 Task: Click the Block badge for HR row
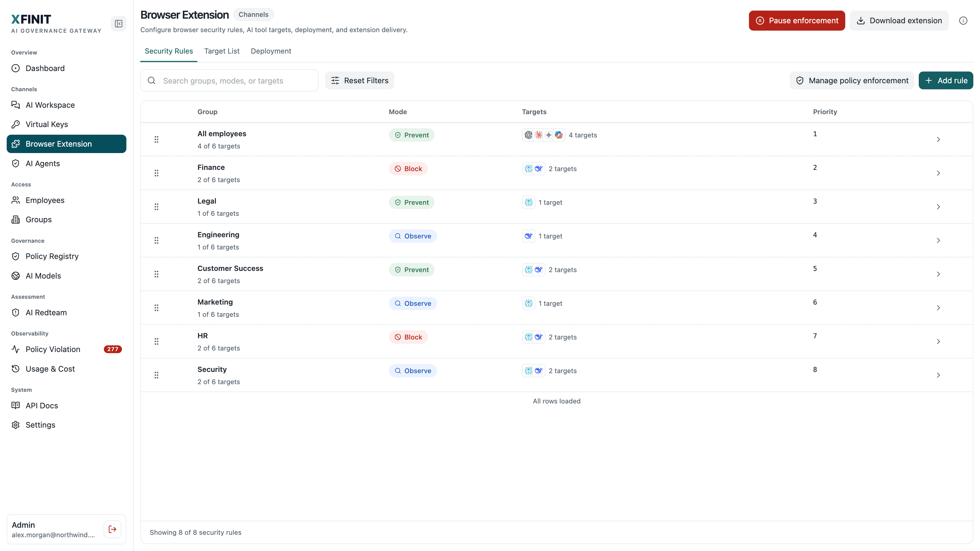click(408, 337)
